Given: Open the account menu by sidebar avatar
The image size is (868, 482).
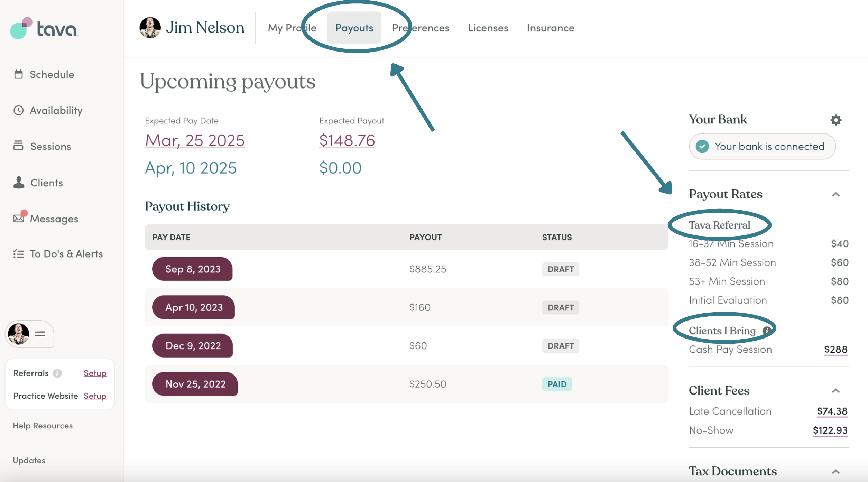Looking at the screenshot, I should tap(29, 334).
